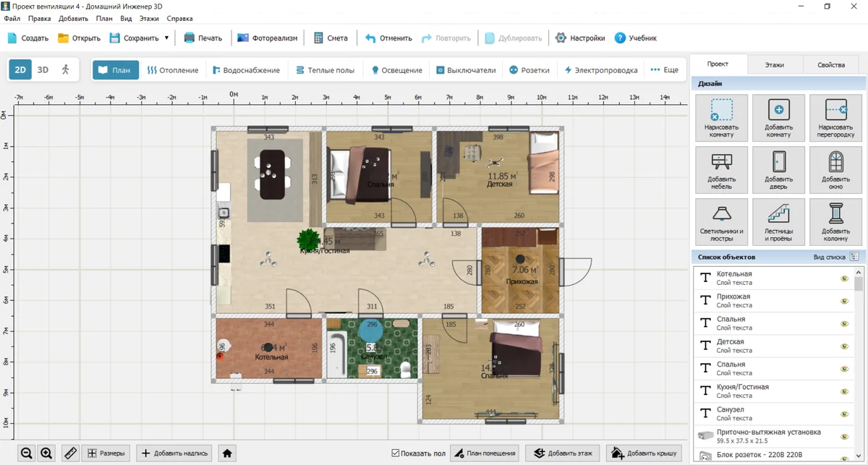Click the object list vertical scrollbar

[x=859, y=362]
